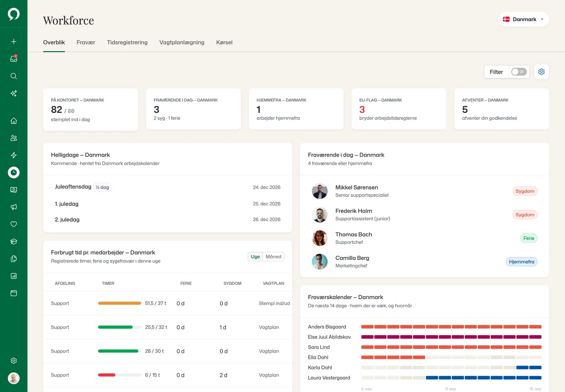Open the monitor ID card sidebar icon
The height and width of the screenshot is (392, 565).
[x=14, y=190]
